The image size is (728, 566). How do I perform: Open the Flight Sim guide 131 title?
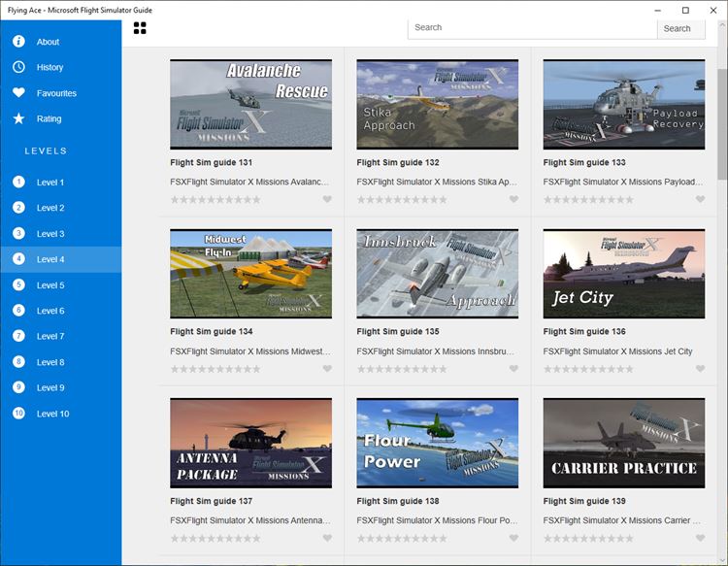coord(212,162)
